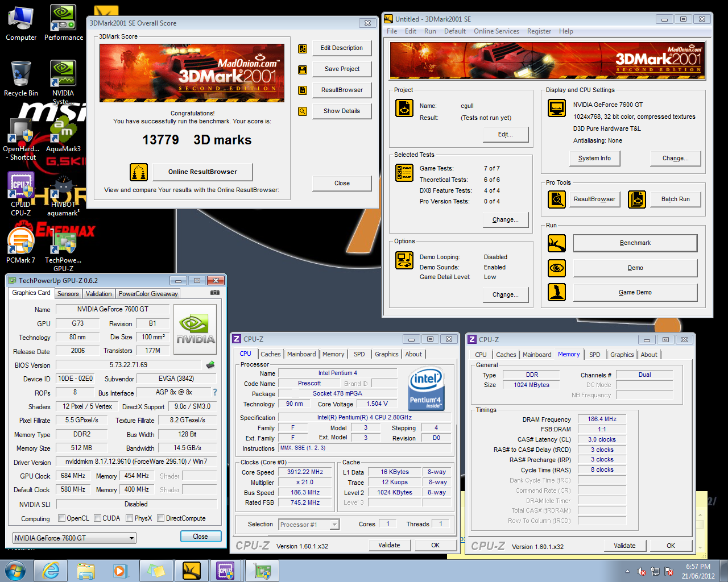Open Windows Media Player taskbar icon
Viewport: 728px width, 582px height.
click(120, 571)
